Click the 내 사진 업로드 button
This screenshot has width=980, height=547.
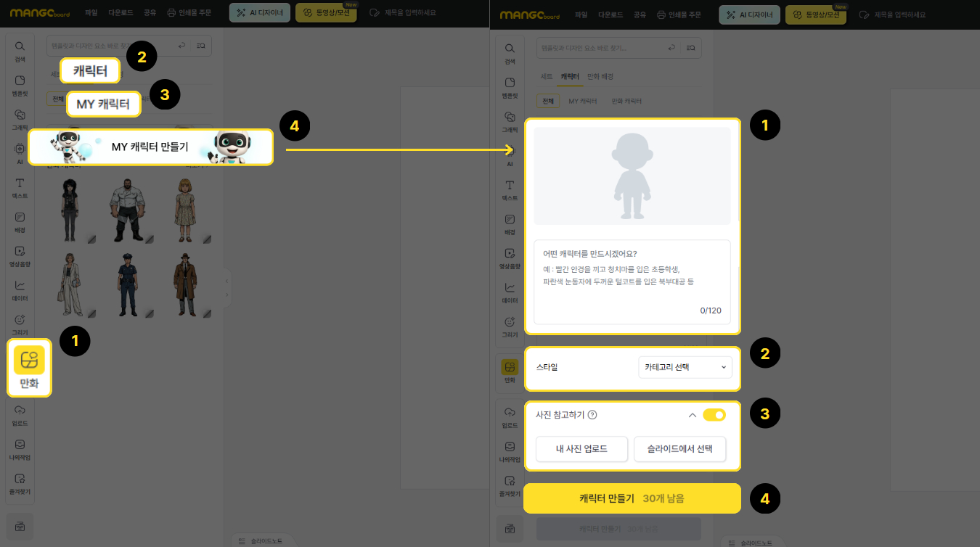tap(581, 449)
